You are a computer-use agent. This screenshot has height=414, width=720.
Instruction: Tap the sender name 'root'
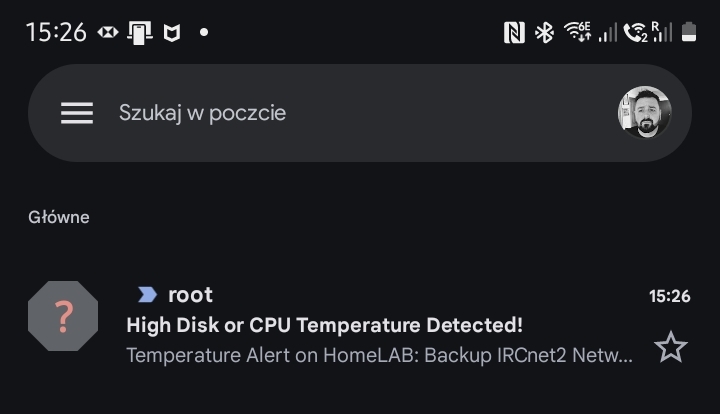pyautogui.click(x=190, y=295)
